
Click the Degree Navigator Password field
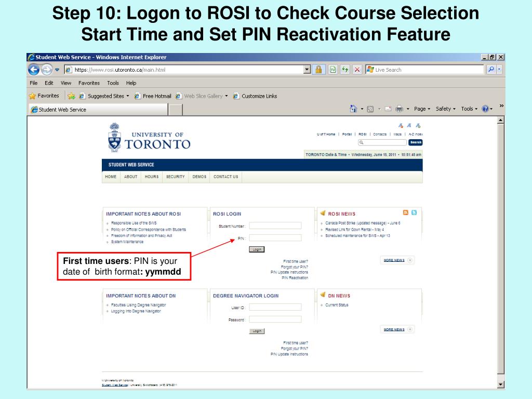pos(275,320)
